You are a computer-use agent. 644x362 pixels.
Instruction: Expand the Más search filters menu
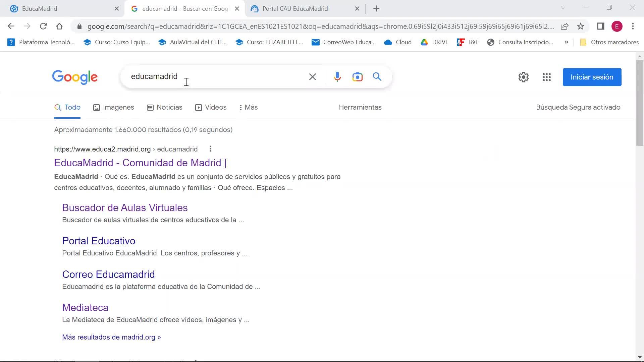coord(249,107)
